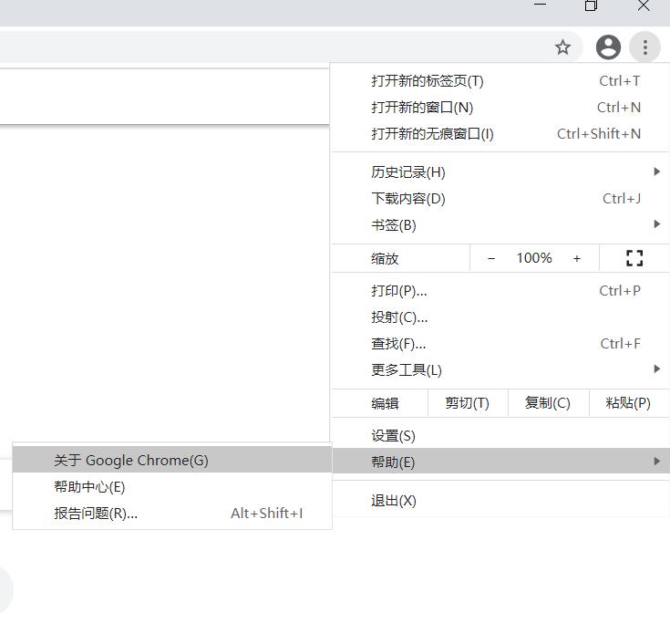Increase zoom with the plus button
Viewport: 670px width, 644px height.
(577, 258)
